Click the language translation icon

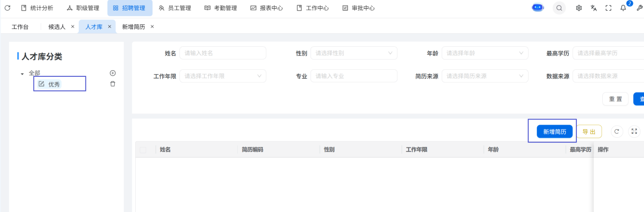(593, 8)
